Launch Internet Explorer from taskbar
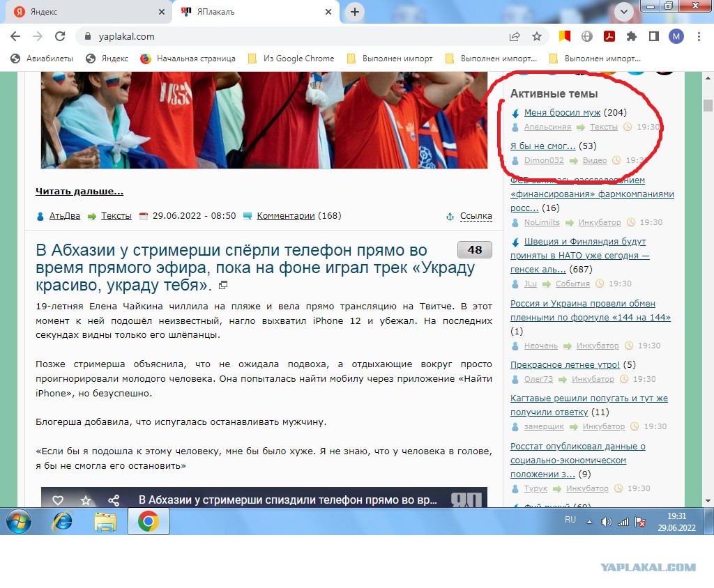 (62, 522)
